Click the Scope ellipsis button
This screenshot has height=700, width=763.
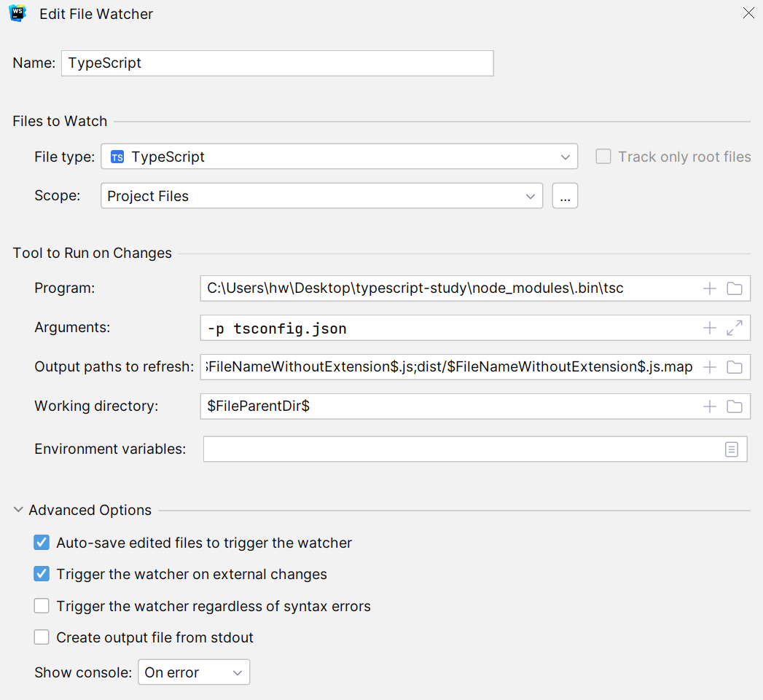tap(565, 195)
